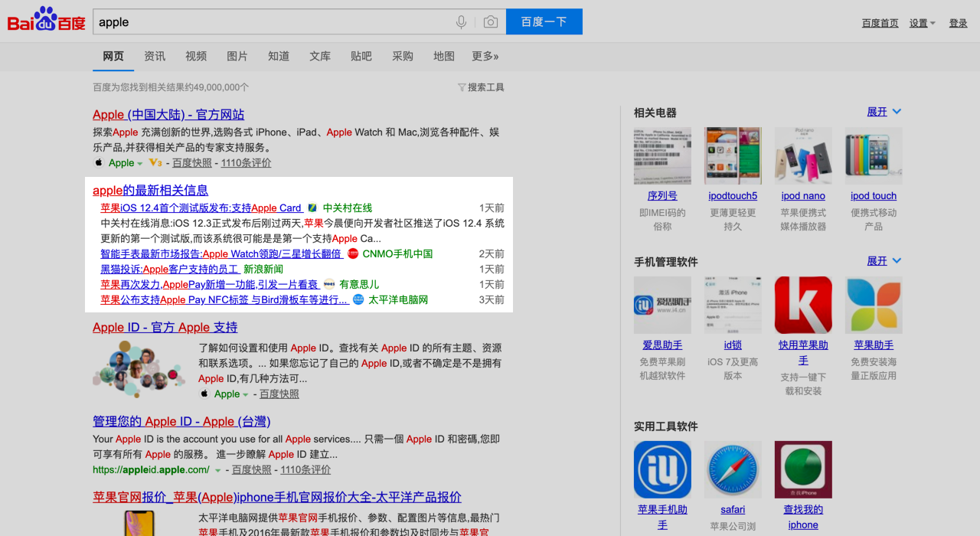Click the 百度一下 search button
The width and height of the screenshot is (980, 536).
point(544,21)
